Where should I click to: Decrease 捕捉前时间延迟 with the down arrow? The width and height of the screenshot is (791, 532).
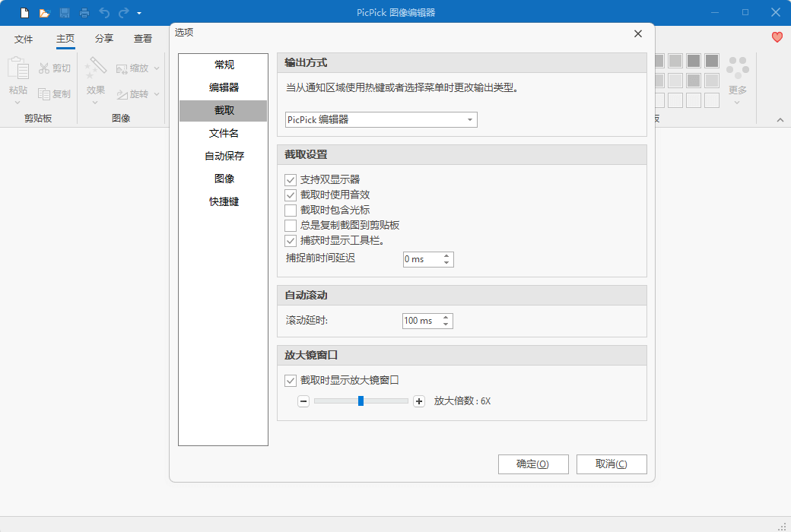click(446, 263)
